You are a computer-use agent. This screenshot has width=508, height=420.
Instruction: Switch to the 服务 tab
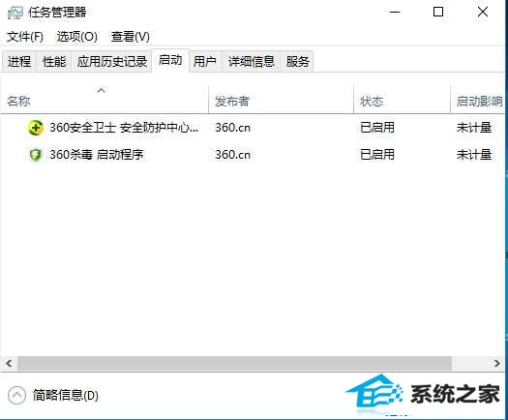coord(297,61)
